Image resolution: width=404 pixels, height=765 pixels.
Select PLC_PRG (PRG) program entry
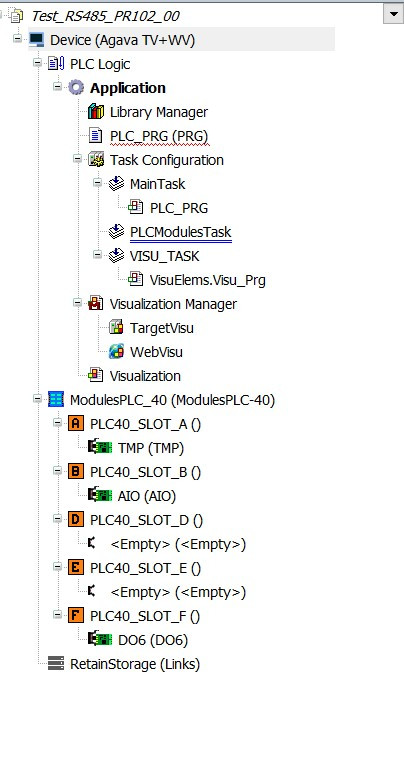159,136
